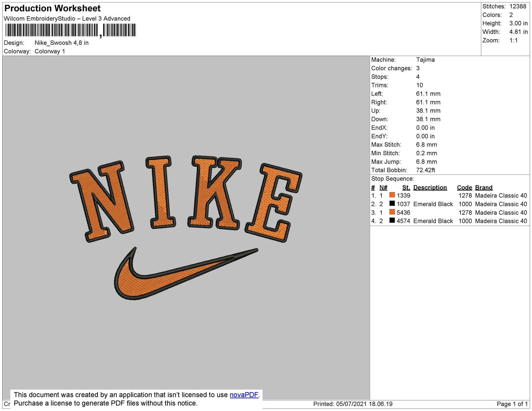Select the stitch count '12388'

[518, 6]
